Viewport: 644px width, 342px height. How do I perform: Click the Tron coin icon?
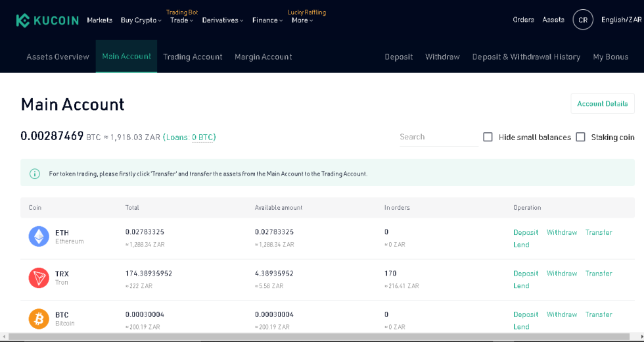(39, 278)
